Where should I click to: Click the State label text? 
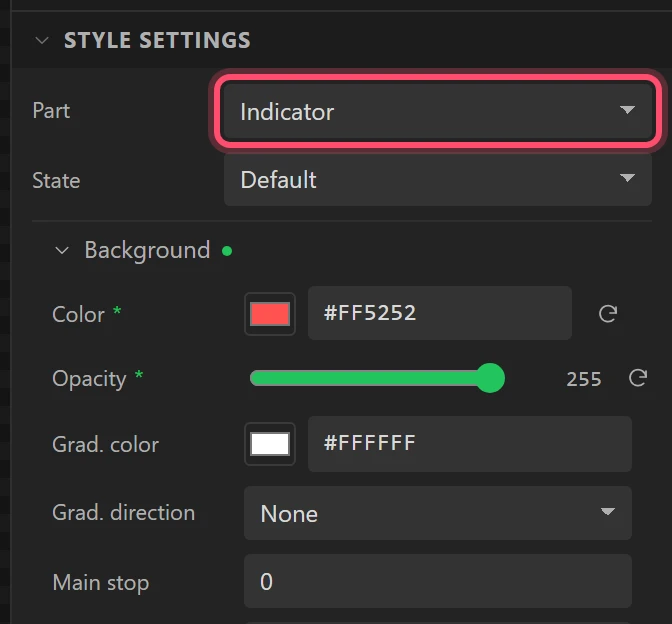56,180
